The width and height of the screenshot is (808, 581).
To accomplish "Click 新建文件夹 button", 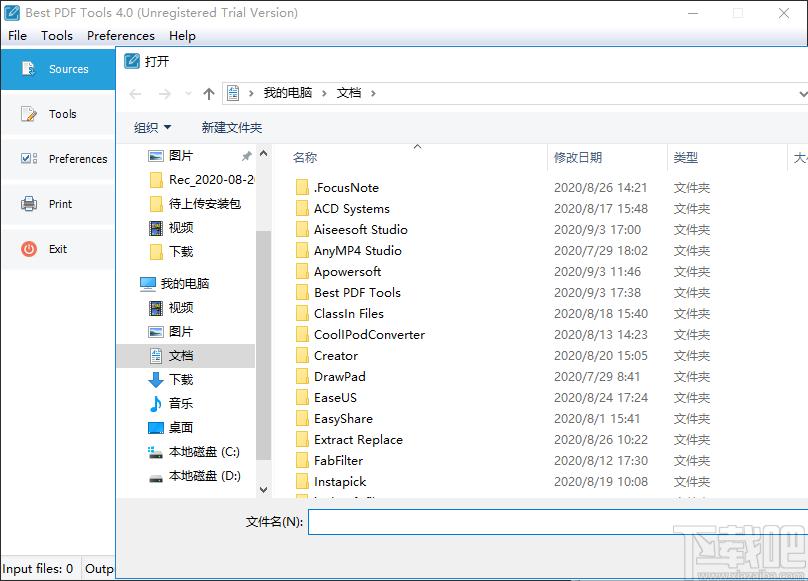I will pos(232,127).
